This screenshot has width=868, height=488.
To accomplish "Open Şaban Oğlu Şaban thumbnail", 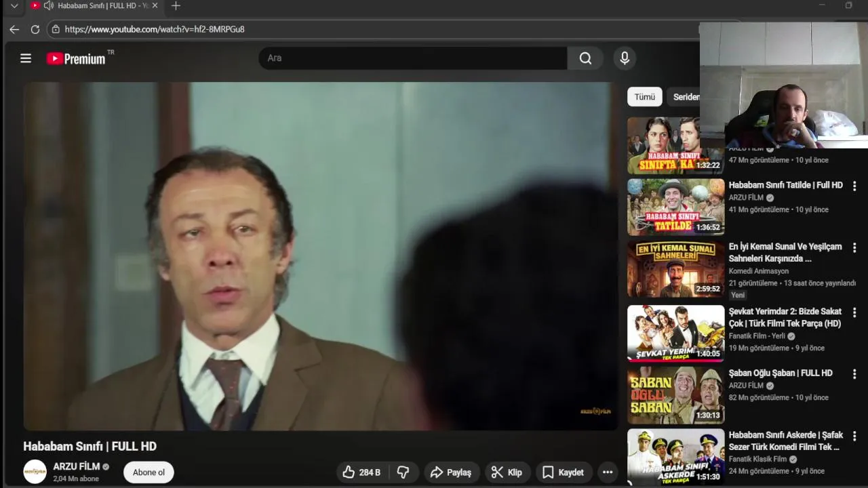I will pyautogui.click(x=675, y=395).
